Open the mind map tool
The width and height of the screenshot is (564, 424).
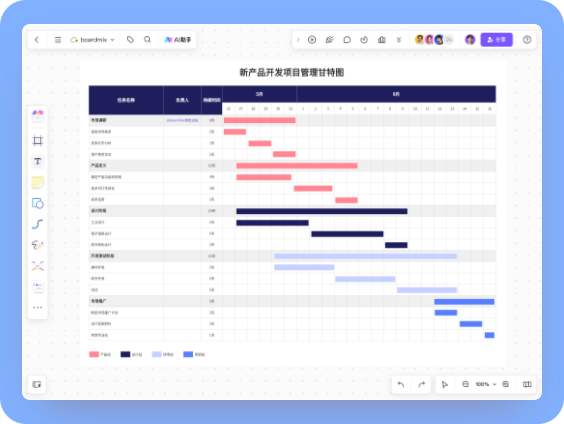(37, 266)
